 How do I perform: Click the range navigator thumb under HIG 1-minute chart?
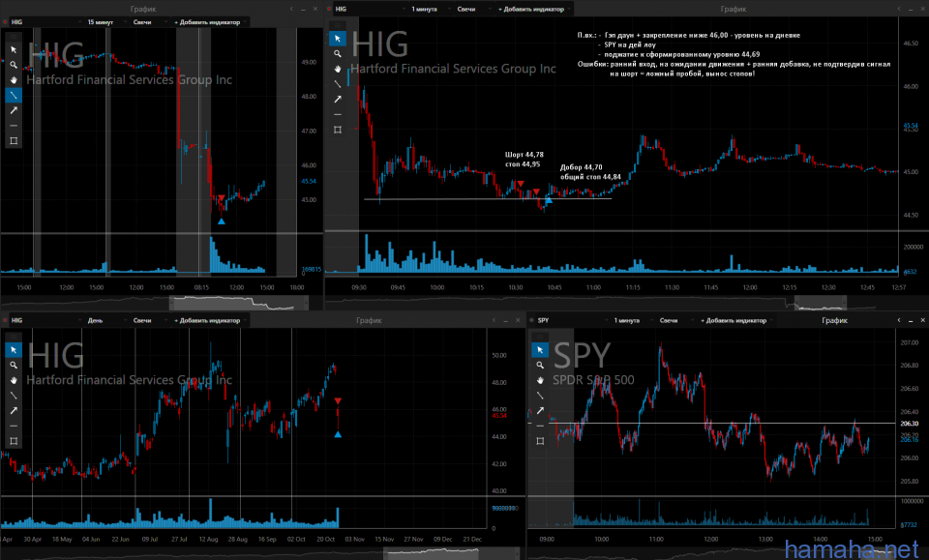click(x=821, y=303)
